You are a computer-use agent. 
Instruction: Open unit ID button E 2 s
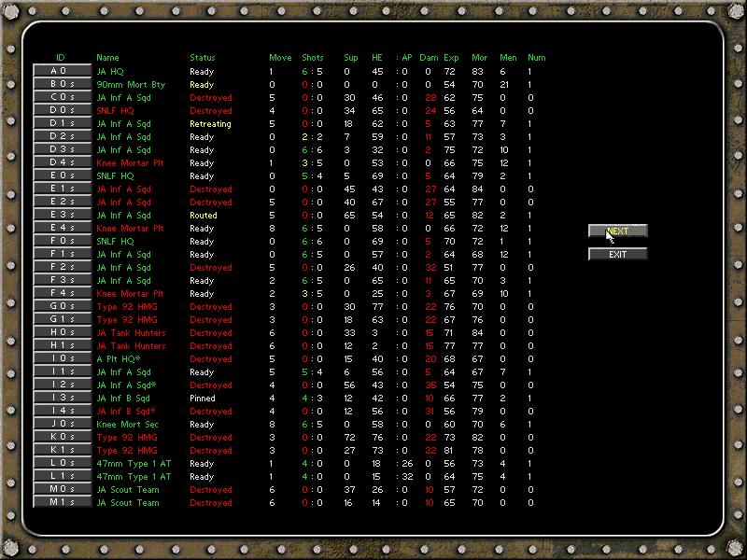click(63, 202)
